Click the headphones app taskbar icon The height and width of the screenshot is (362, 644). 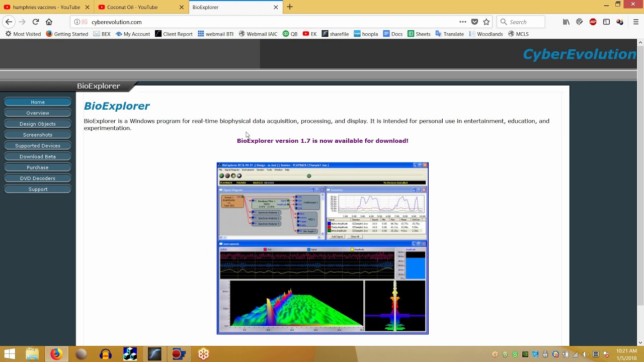pos(106,354)
